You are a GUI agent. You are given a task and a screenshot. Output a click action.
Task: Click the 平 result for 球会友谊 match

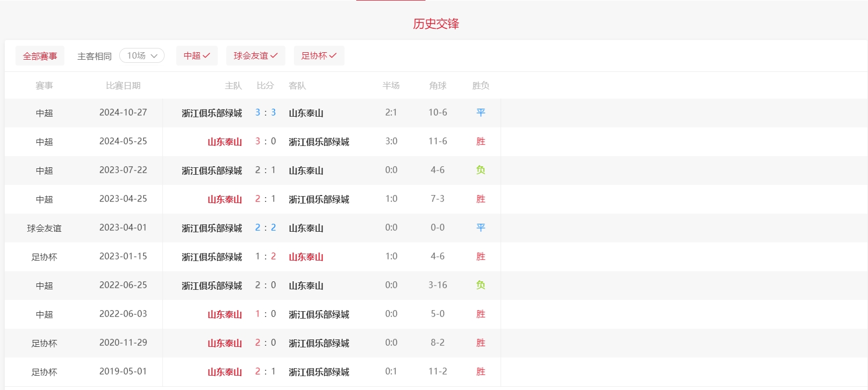pyautogui.click(x=480, y=228)
